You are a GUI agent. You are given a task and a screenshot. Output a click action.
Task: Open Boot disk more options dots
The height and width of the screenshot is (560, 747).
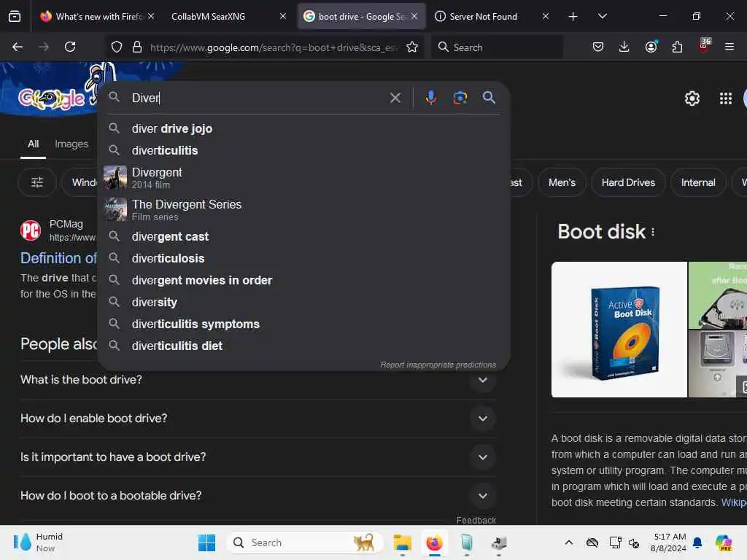click(x=653, y=232)
